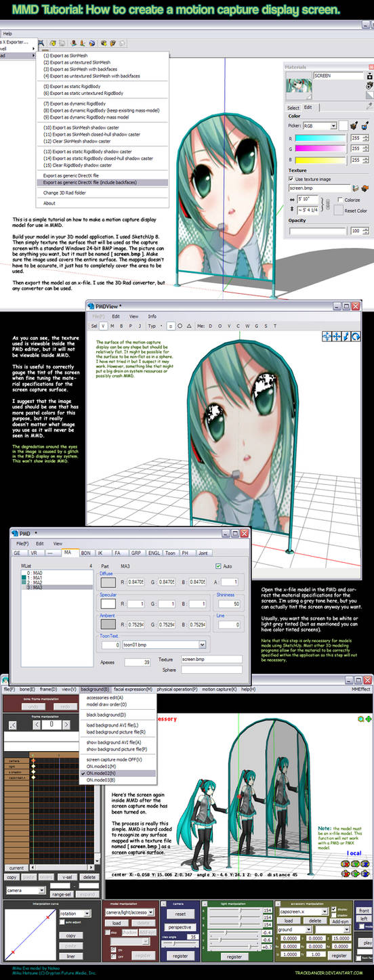
Task: Open the Toon tab in PMD window
Action: point(170,553)
